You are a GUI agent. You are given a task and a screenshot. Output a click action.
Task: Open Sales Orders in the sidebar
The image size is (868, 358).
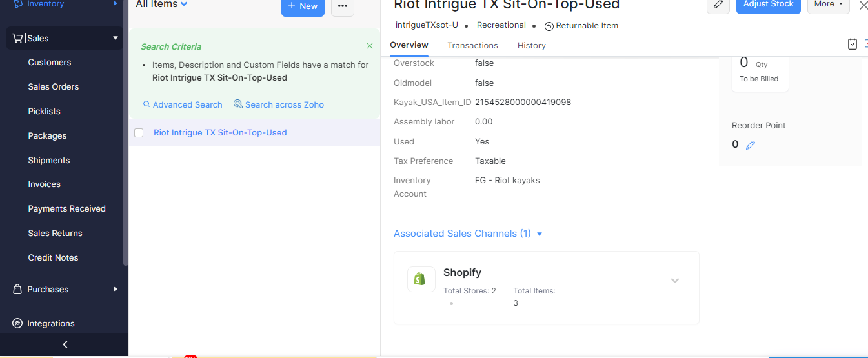click(x=54, y=86)
